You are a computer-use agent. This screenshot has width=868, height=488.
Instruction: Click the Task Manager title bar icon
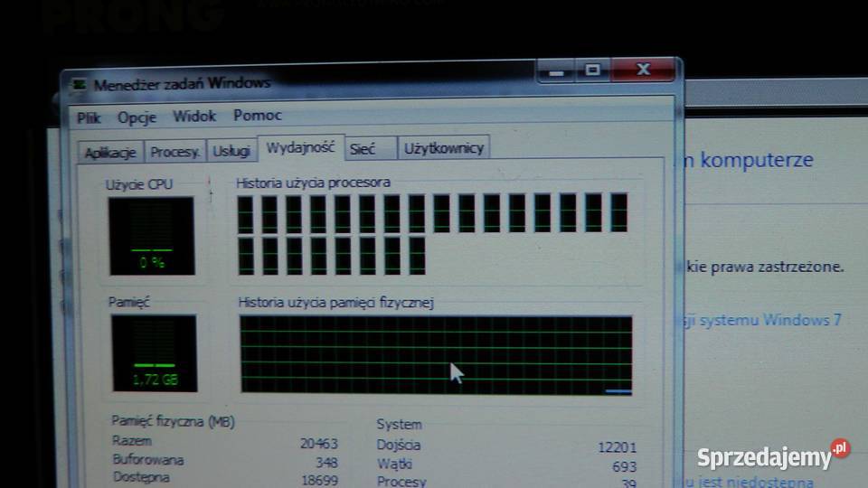[80, 85]
